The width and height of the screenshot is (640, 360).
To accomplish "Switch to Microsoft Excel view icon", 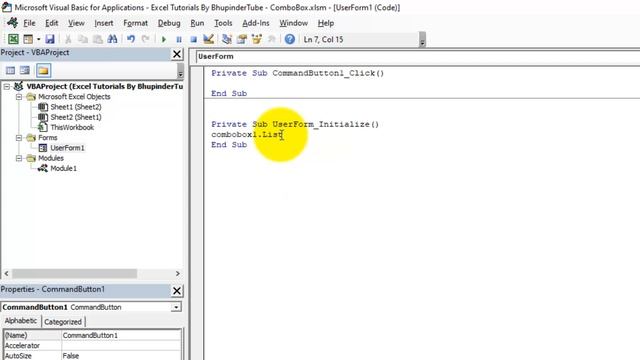I will click(x=13, y=39).
